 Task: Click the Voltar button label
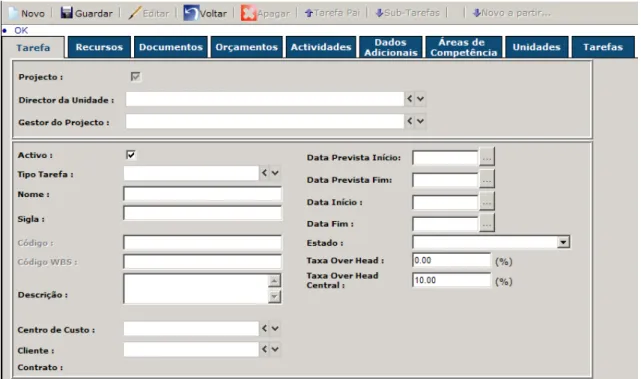click(213, 13)
